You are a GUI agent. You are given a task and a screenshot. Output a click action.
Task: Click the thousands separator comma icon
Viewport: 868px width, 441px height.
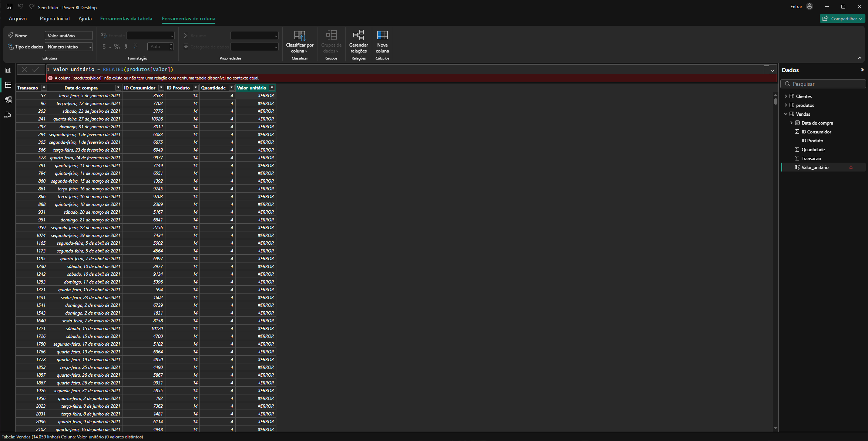tap(126, 47)
